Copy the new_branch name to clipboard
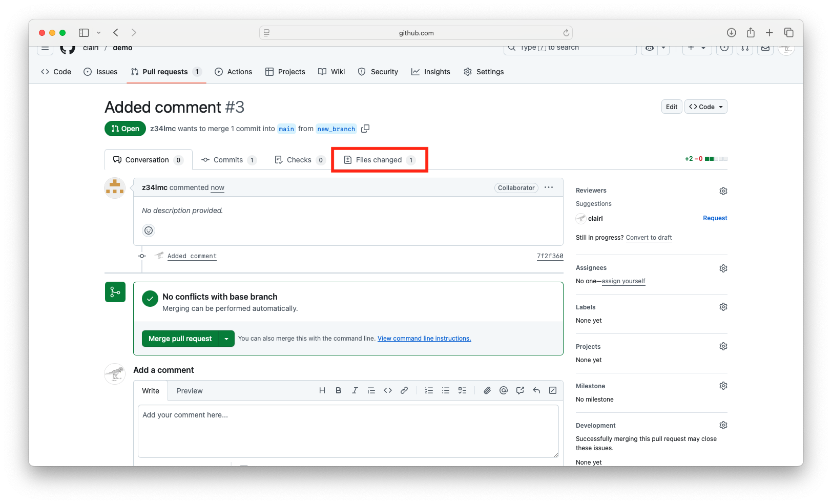Viewport: 832px width, 504px height. [x=365, y=129]
